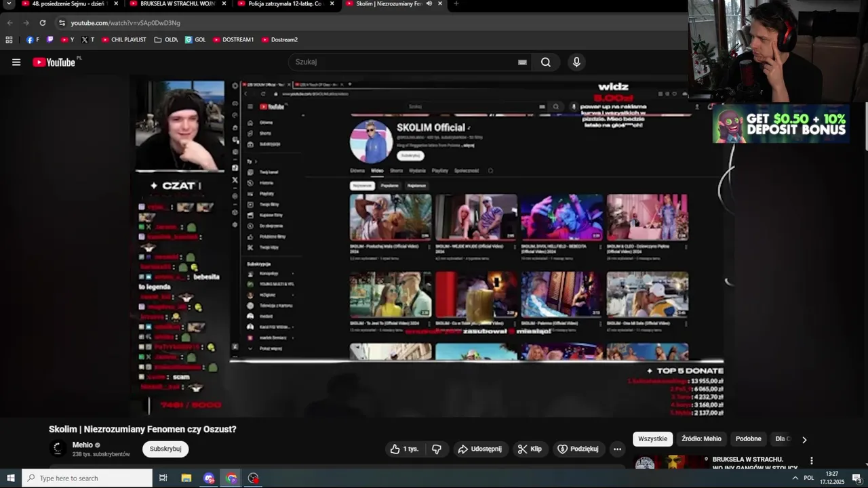The width and height of the screenshot is (868, 488).
Task: Dislike the video with thumbs down
Action: (437, 449)
